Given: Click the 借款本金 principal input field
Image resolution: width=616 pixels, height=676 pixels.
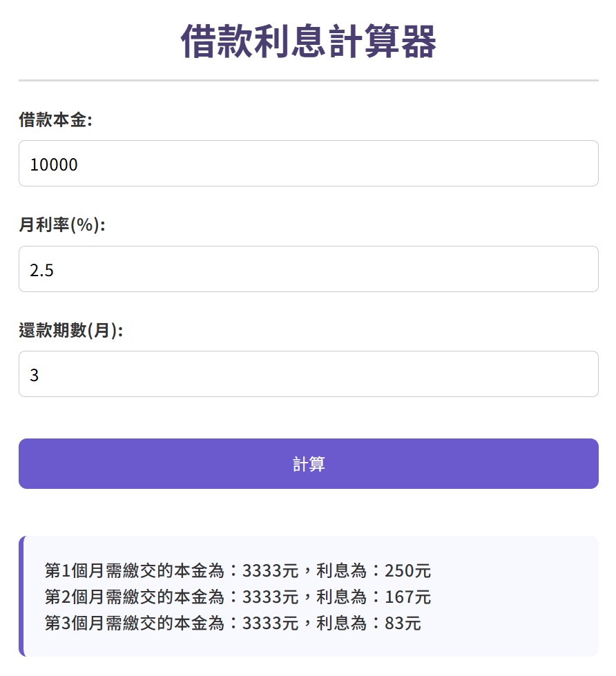Looking at the screenshot, I should point(308,163).
